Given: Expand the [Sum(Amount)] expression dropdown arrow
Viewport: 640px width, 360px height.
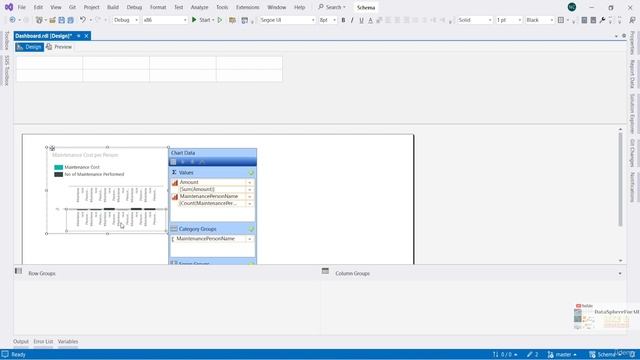Looking at the screenshot, I should click(x=250, y=189).
